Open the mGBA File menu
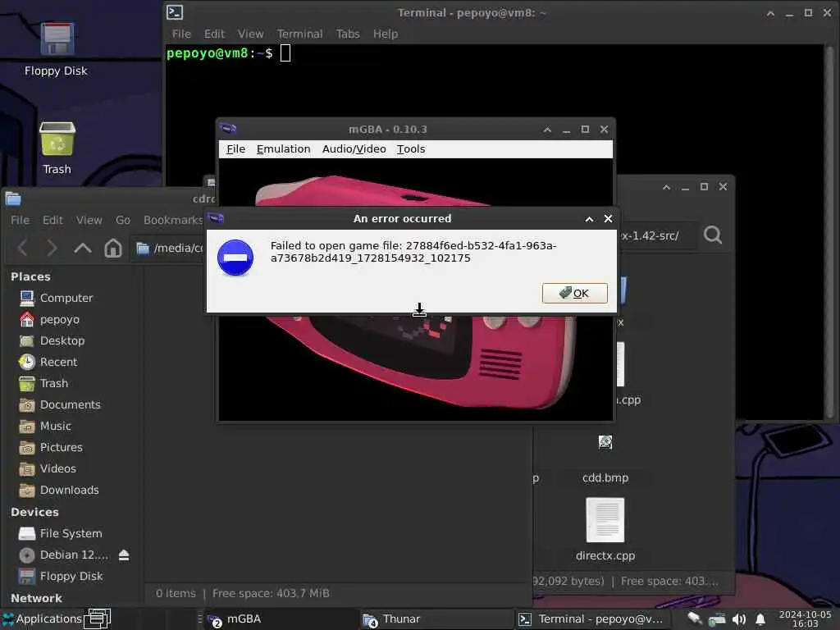This screenshot has width=840, height=630. point(235,149)
